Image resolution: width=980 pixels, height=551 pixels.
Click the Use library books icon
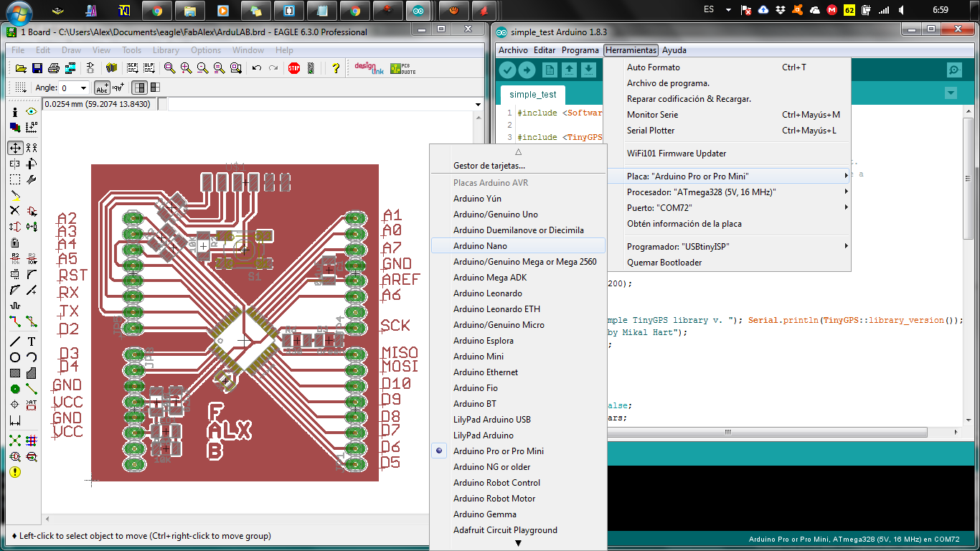[111, 68]
